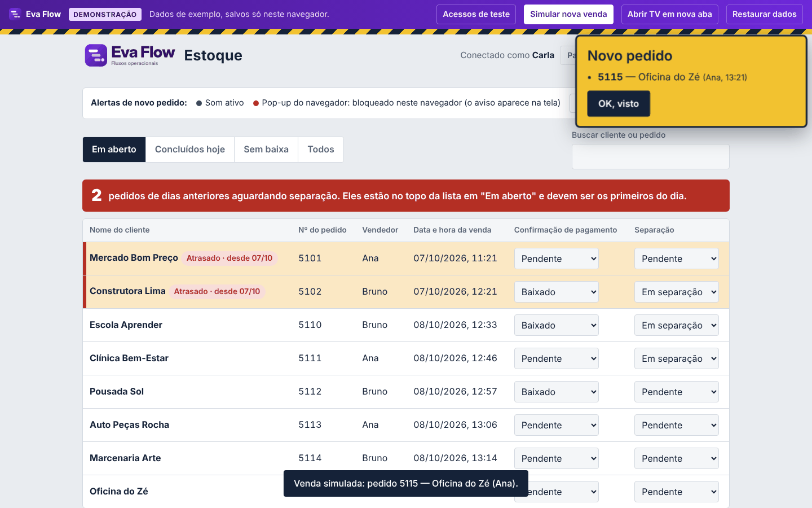
Task: Show the Todos tab
Action: pos(321,150)
